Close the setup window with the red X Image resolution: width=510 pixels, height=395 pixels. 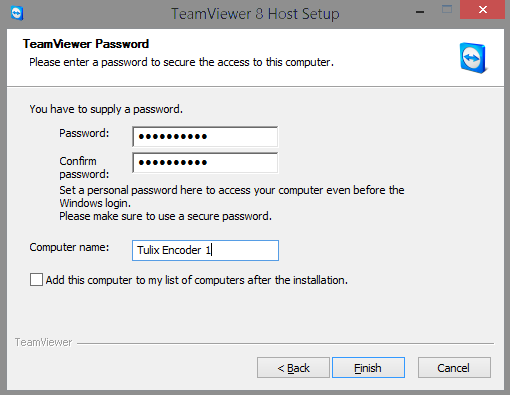[x=482, y=10]
